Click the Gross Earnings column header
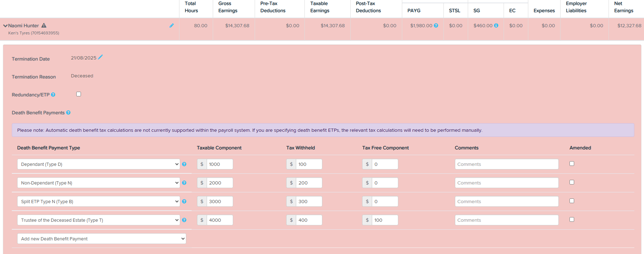644x254 pixels. 228,7
